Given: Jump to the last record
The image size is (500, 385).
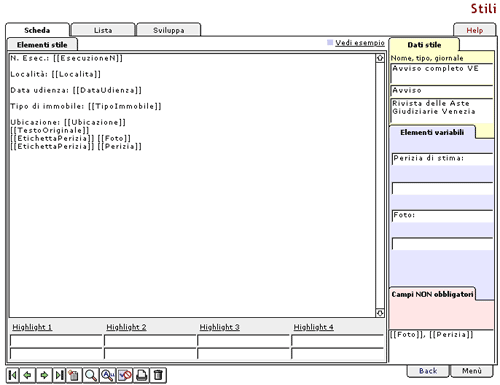Looking at the screenshot, I should [59, 375].
